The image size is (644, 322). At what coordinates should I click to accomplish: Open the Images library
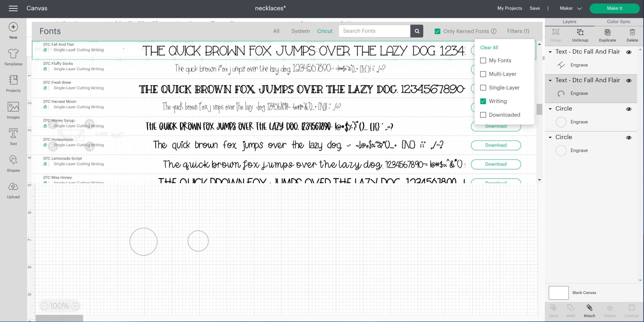13,110
